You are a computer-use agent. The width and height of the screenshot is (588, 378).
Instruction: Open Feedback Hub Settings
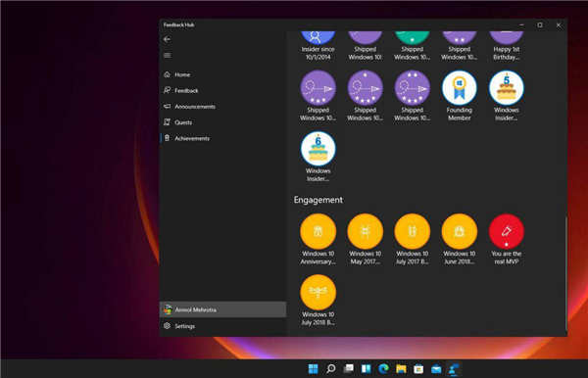[223, 326]
